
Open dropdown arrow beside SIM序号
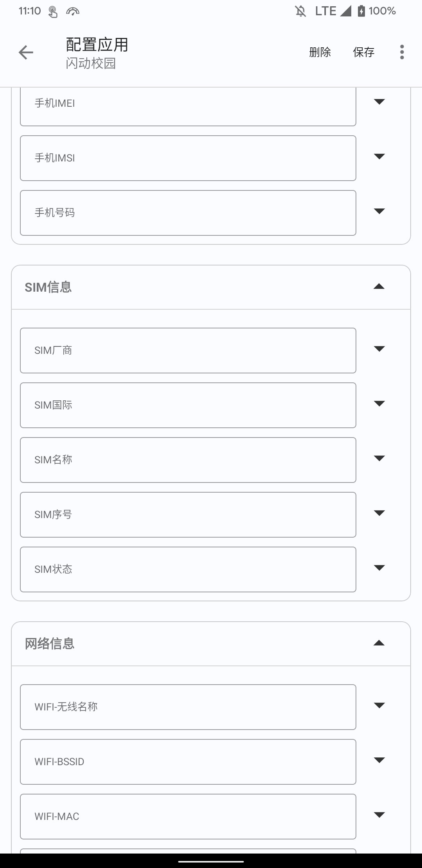pyautogui.click(x=379, y=513)
